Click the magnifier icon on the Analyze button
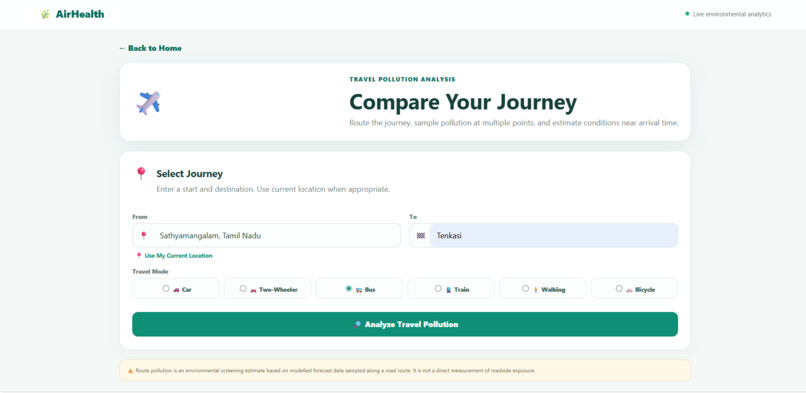This screenshot has width=806, height=393. pyautogui.click(x=357, y=324)
